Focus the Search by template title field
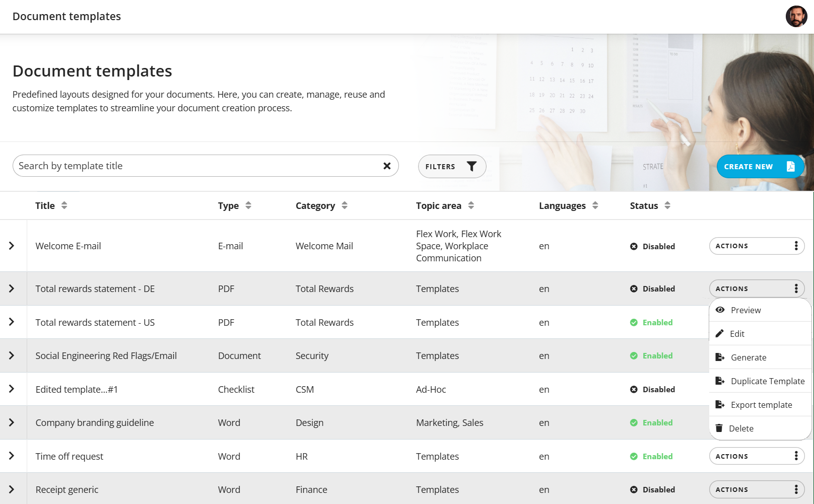The image size is (814, 504). (196, 166)
